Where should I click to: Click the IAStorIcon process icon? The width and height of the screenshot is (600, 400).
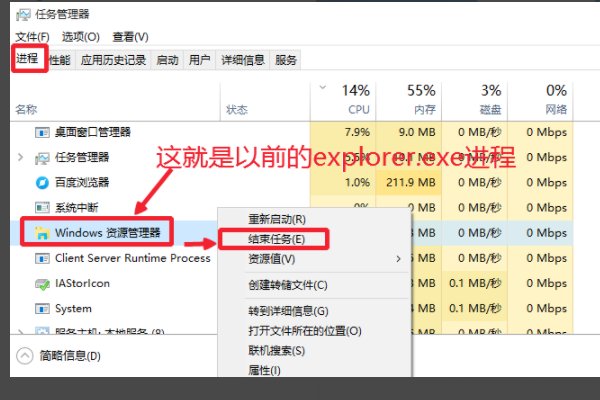pos(42,284)
